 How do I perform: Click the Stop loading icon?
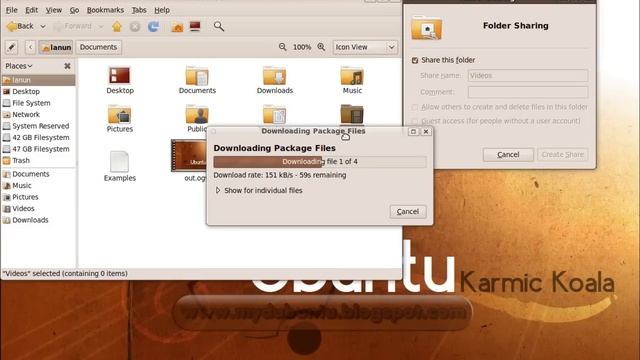pyautogui.click(x=135, y=27)
